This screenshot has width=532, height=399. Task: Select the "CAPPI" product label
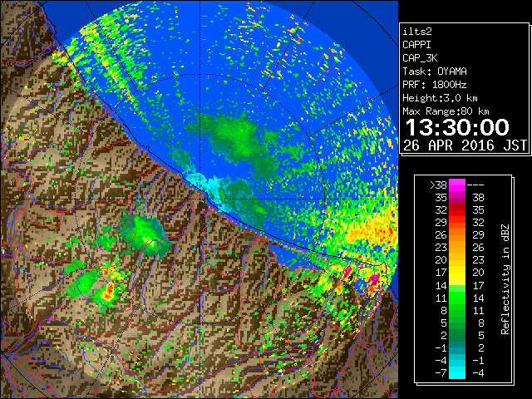coord(416,45)
